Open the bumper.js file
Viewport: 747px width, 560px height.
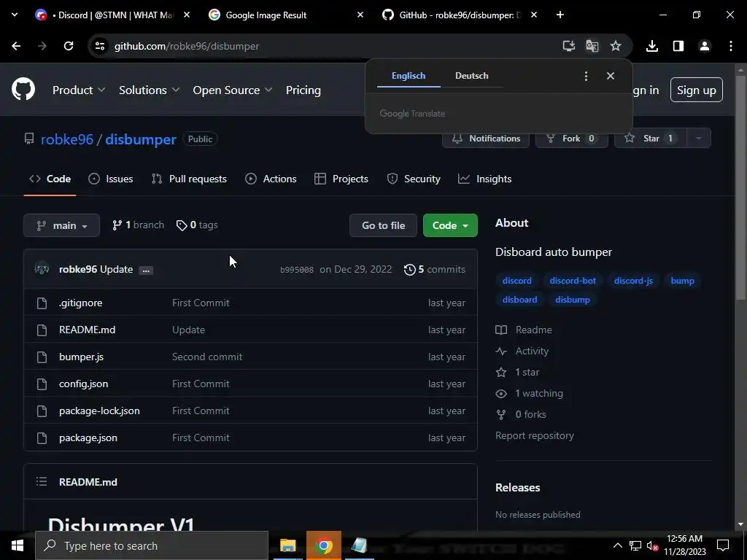click(x=81, y=357)
